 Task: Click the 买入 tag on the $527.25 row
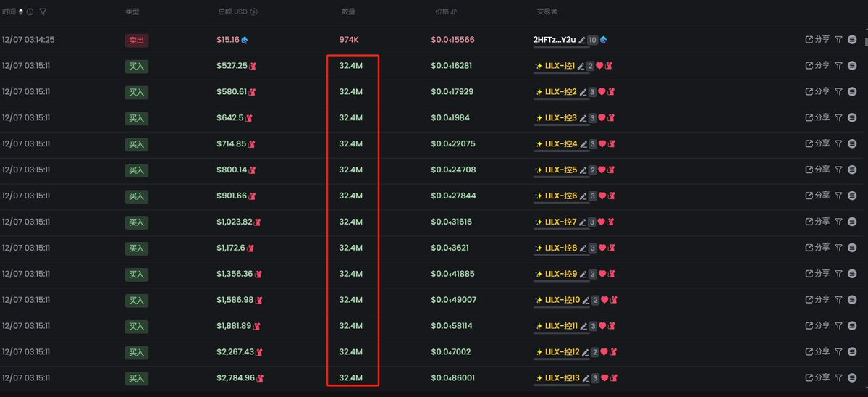point(137,67)
